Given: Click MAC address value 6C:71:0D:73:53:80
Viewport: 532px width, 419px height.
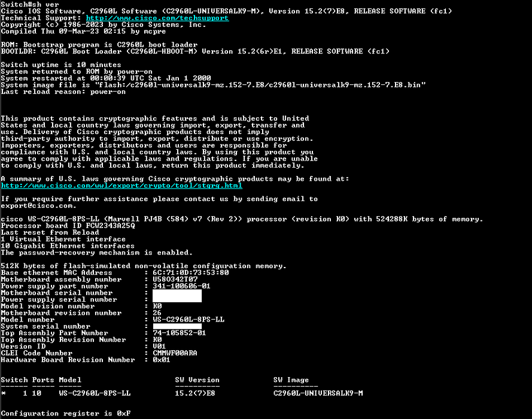Looking at the screenshot, I should 191,272.
